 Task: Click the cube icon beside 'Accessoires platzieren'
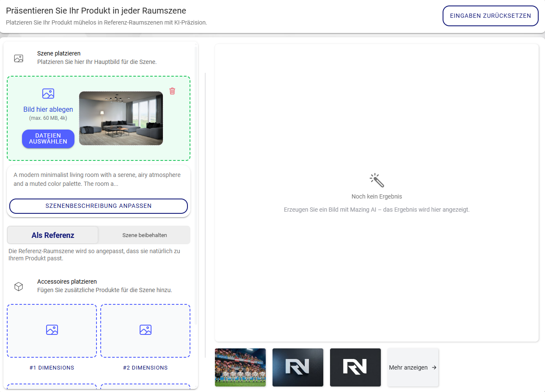click(x=19, y=287)
